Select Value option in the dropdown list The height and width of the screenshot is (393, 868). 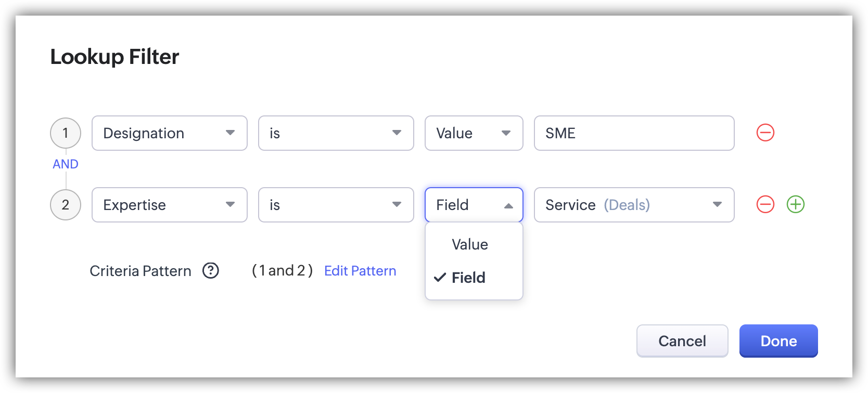tap(470, 244)
